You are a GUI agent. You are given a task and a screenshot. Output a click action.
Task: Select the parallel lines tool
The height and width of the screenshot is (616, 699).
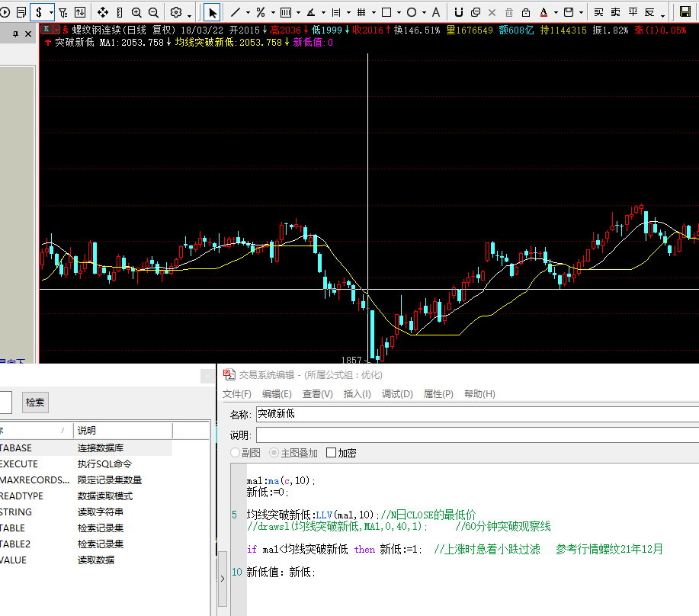(337, 12)
